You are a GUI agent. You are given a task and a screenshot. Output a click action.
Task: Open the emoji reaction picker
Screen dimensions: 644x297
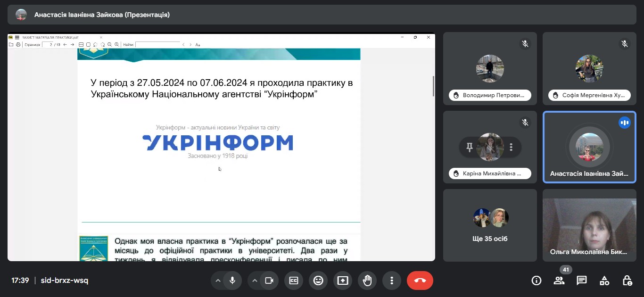coord(318,280)
